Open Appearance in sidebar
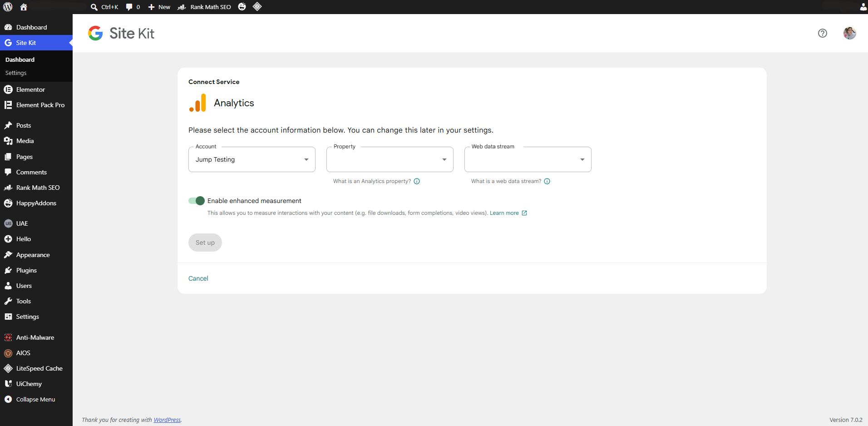 pos(36,255)
